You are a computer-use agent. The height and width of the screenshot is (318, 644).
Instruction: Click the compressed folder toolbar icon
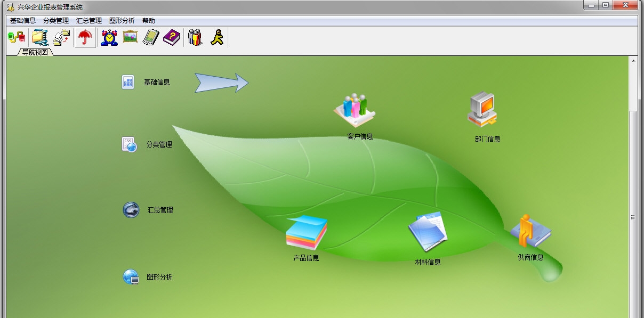[x=39, y=38]
